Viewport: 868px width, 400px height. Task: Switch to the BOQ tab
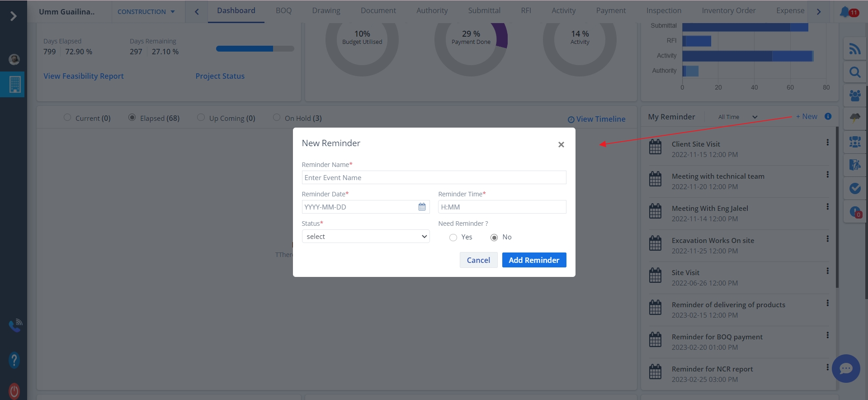[283, 11]
